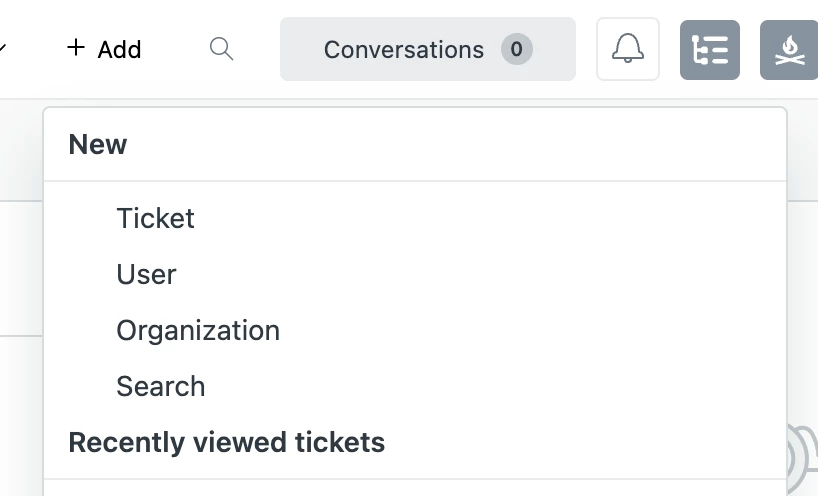Select User under New
The height and width of the screenshot is (496, 818).
146,274
